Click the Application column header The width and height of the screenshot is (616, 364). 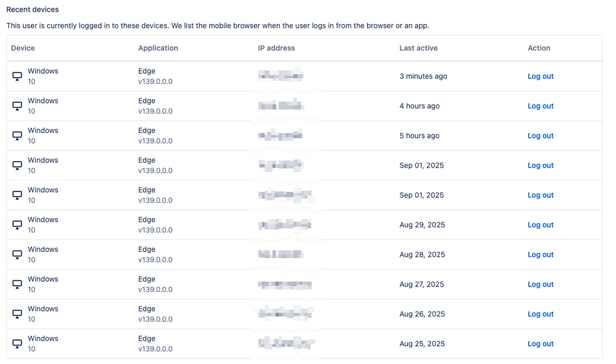point(158,48)
